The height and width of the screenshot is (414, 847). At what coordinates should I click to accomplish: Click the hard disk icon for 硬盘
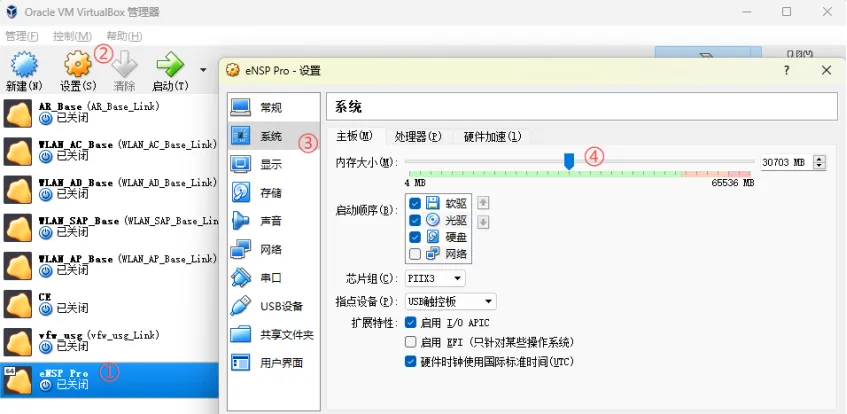[433, 237]
